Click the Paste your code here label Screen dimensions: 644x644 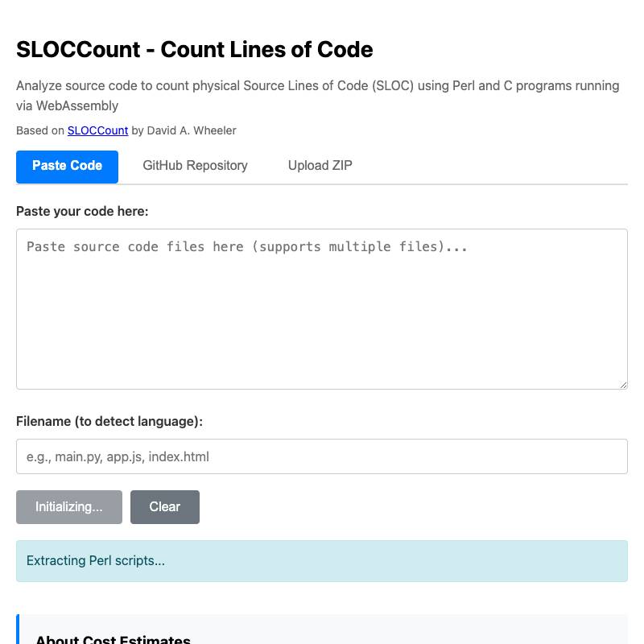point(82,211)
